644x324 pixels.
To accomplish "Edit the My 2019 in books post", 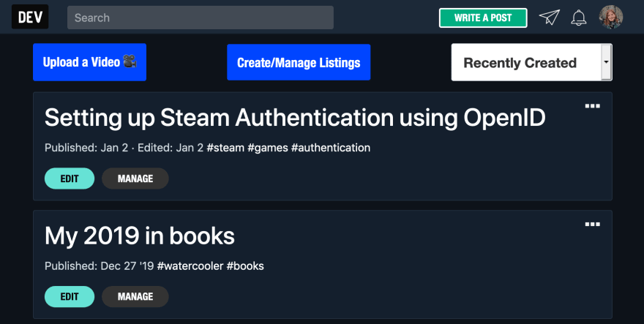I will 70,296.
